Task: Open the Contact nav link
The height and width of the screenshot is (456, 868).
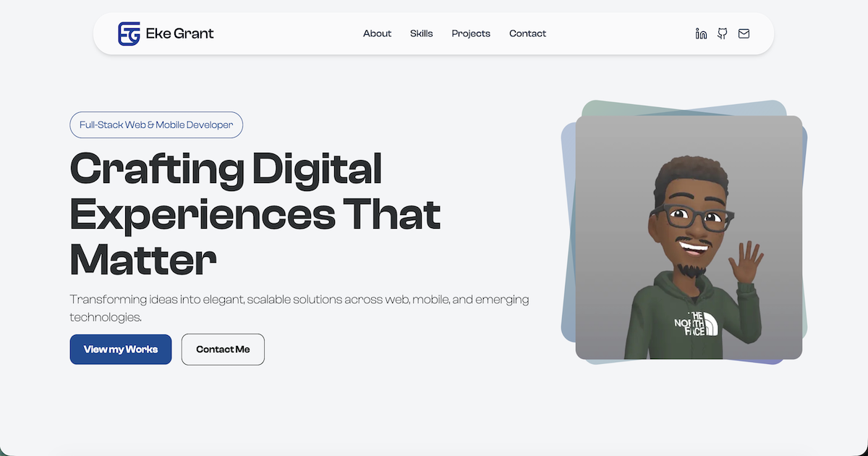Action: click(x=527, y=33)
